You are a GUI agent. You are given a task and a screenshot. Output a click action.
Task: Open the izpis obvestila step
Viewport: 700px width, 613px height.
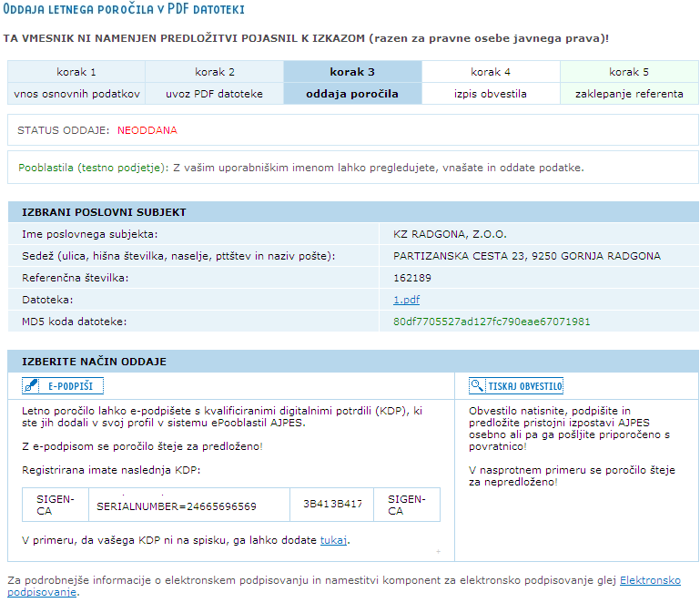point(491,94)
